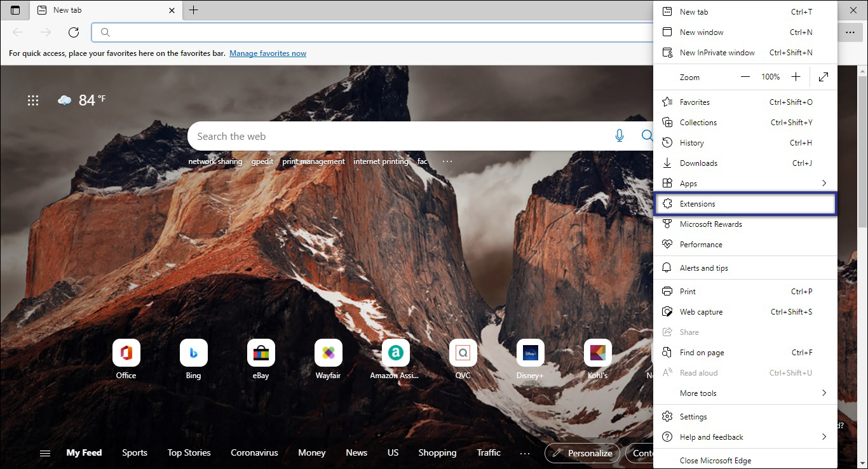This screenshot has width=868, height=469.
Task: Click the voice search microphone
Action: click(x=620, y=135)
